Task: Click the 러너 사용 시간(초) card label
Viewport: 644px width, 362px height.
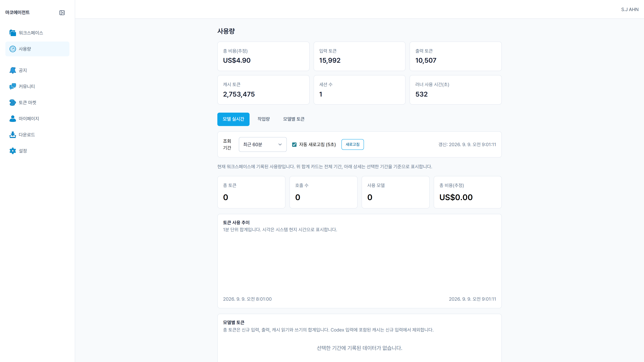Action: (432, 84)
